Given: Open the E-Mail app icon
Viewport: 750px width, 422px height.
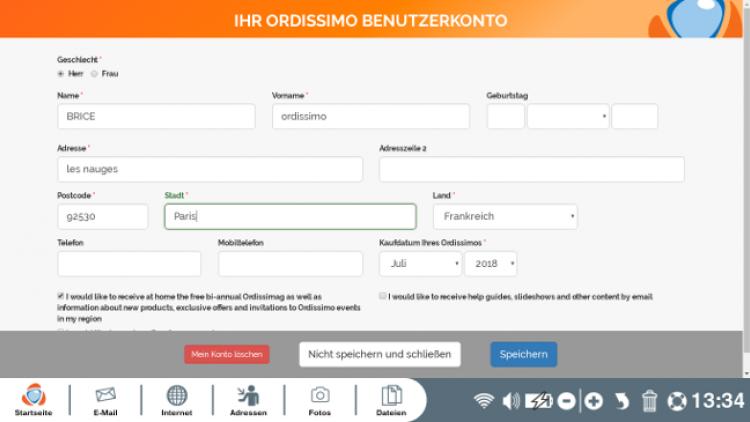Looking at the screenshot, I should click(105, 400).
